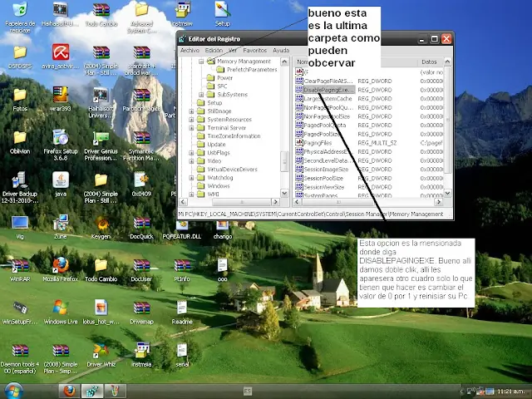This screenshot has height=399, width=532.
Task: Click the taskbar clock showing 11:21 a.m.
Action: [x=510, y=392]
